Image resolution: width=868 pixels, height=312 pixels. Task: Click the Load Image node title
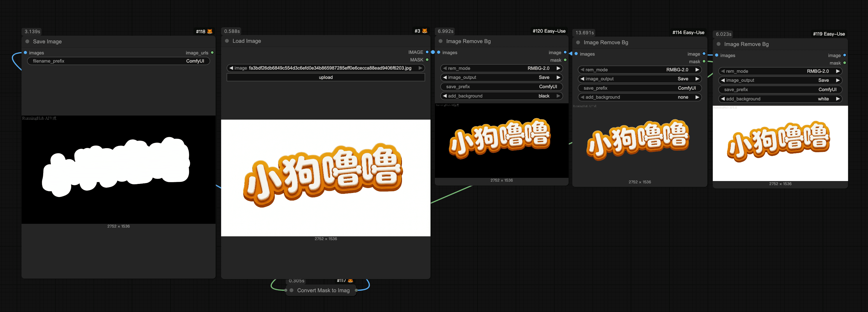click(247, 41)
